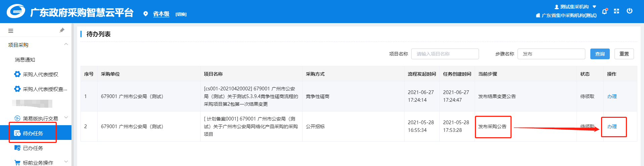Expand the 简易版执行交易 submenu
This screenshot has width=644, height=166.
(66, 117)
